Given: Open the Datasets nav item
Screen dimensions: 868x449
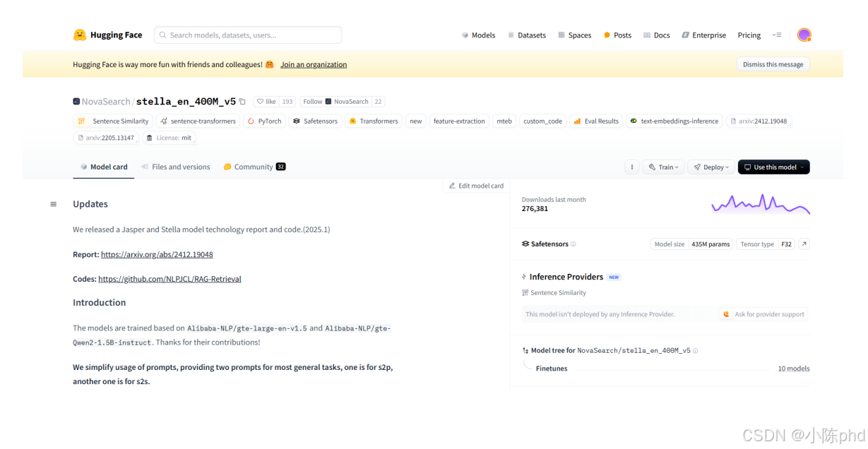Looking at the screenshot, I should (x=526, y=35).
